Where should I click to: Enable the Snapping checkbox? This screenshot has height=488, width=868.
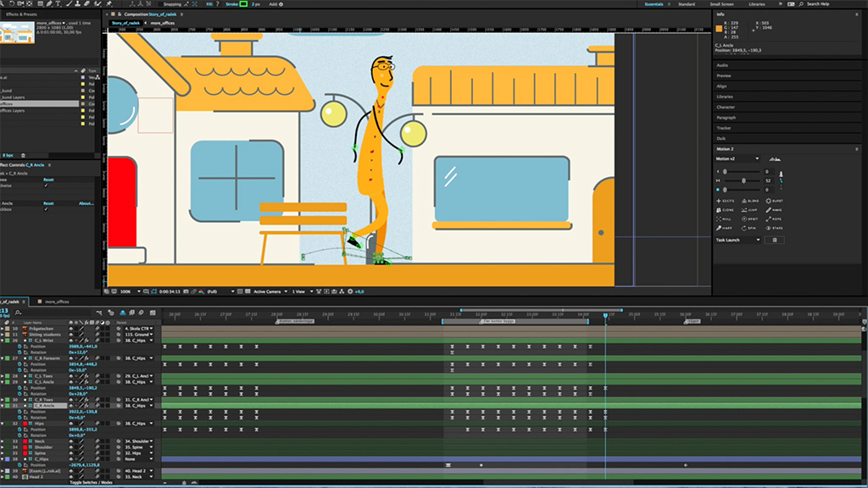[x=160, y=4]
